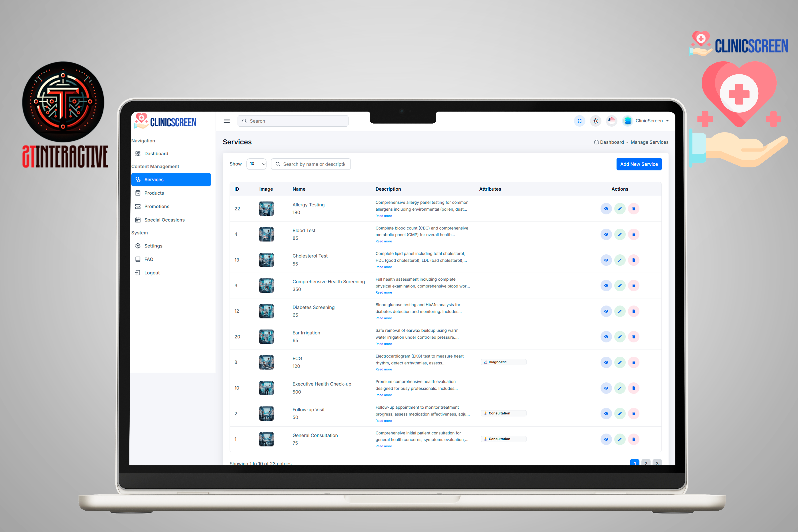View Cholesterol Test details via eye icon
The width and height of the screenshot is (798, 532).
[x=606, y=260]
